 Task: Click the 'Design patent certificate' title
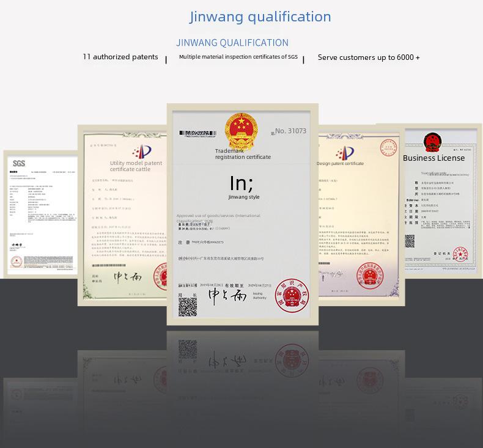(340, 164)
